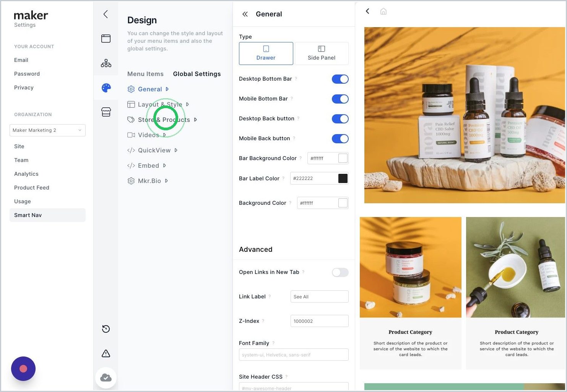Open Bar Label Color dark swatch

343,178
